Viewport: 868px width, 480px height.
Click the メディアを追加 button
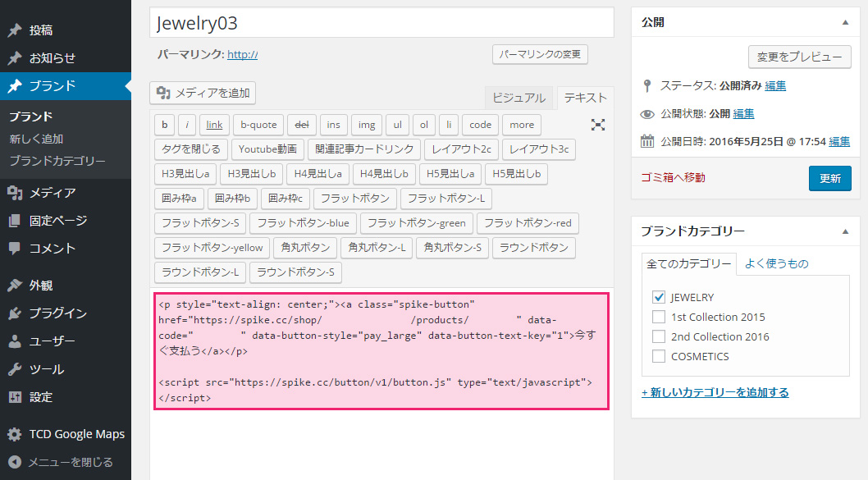click(203, 93)
